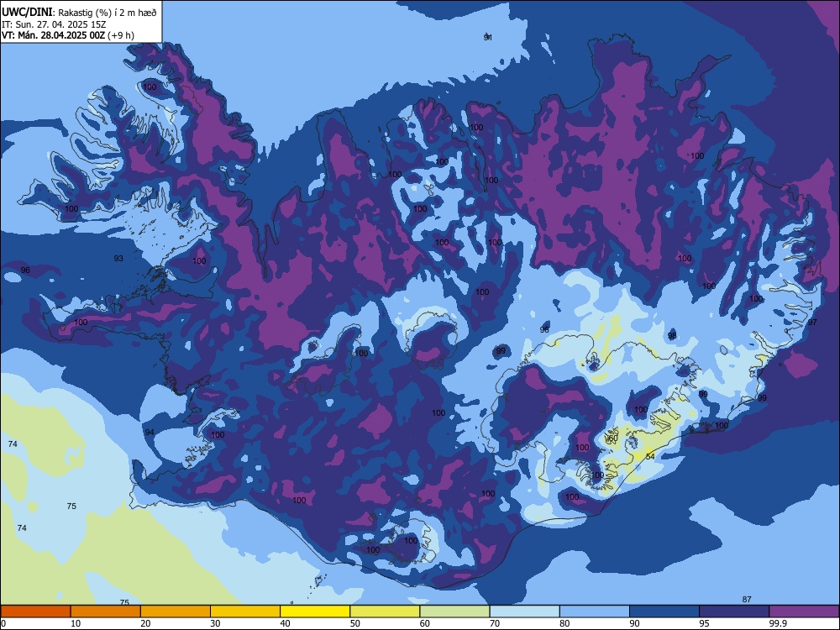The height and width of the screenshot is (630, 840).
Task: Select the golden 30–40 legend color block
Action: tap(245, 612)
